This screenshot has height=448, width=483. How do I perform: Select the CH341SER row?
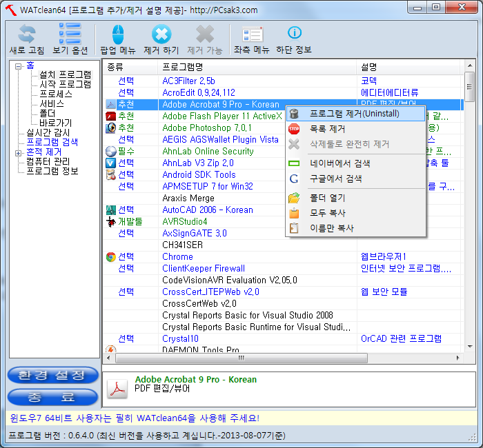point(283,245)
